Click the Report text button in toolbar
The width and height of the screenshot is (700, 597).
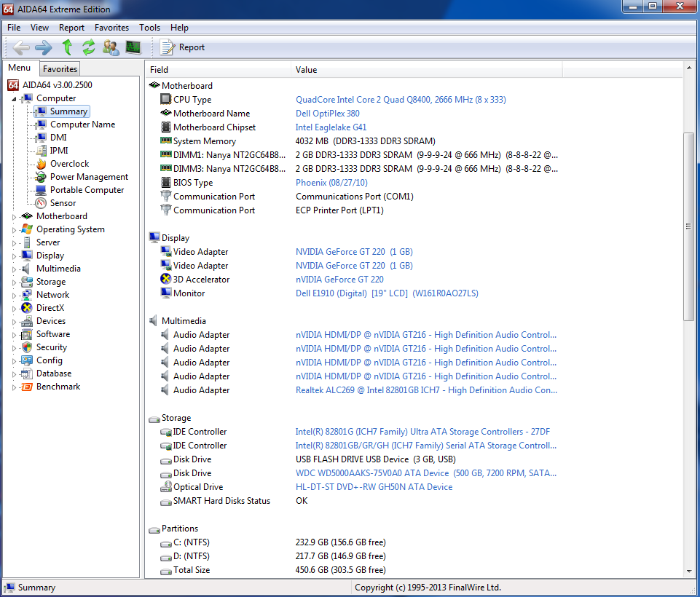coord(192,47)
